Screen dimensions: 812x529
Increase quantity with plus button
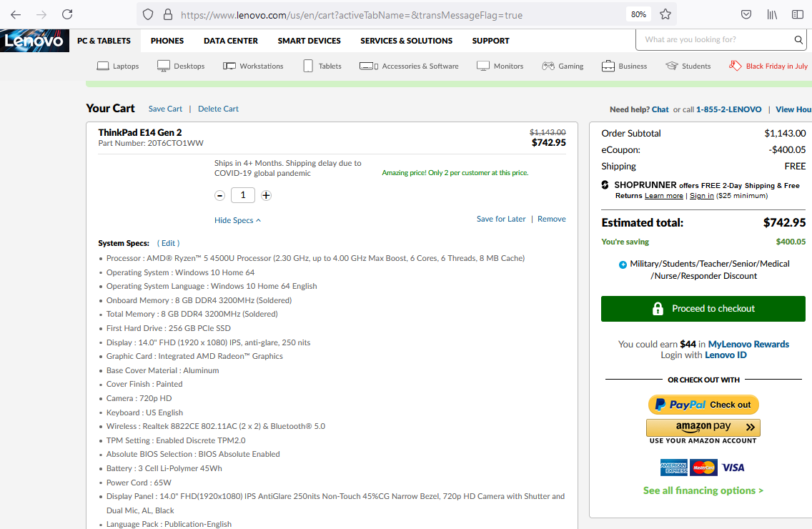(x=266, y=195)
